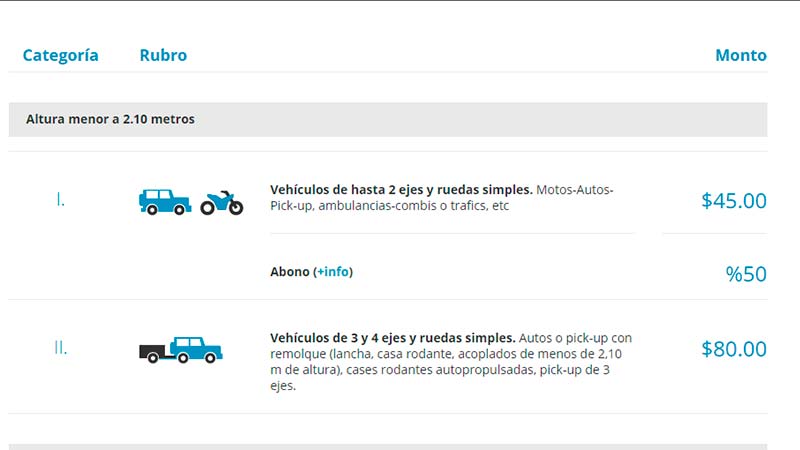Viewport: 800px width, 450px height.
Task: Click the motorcycle icon in category I
Action: coord(222,203)
